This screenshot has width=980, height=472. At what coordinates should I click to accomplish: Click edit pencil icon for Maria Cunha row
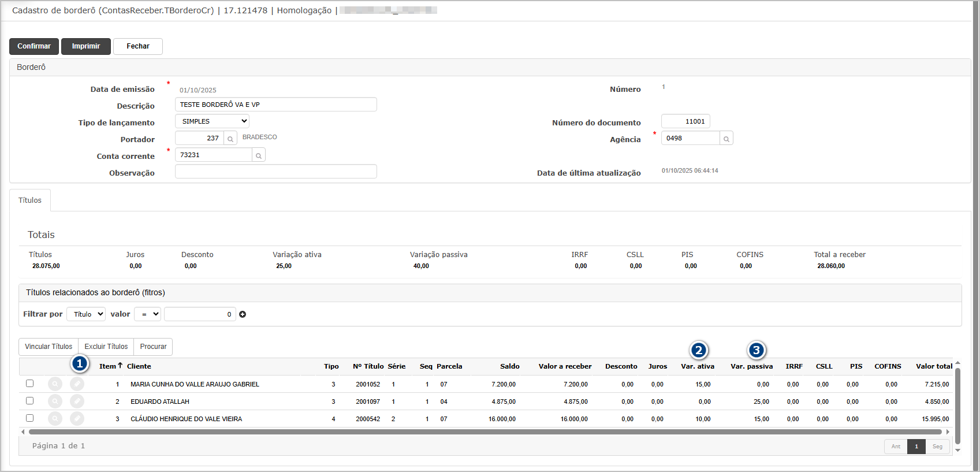pyautogui.click(x=77, y=384)
